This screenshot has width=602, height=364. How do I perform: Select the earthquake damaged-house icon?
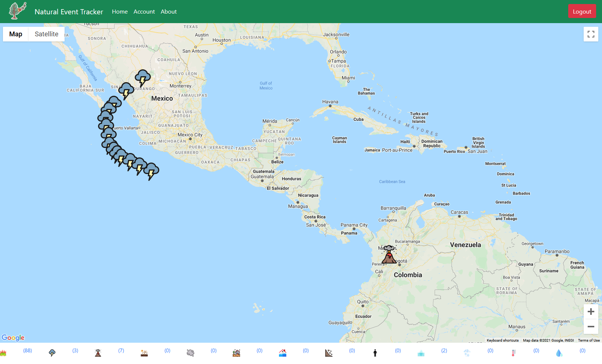pyautogui.click(x=236, y=353)
